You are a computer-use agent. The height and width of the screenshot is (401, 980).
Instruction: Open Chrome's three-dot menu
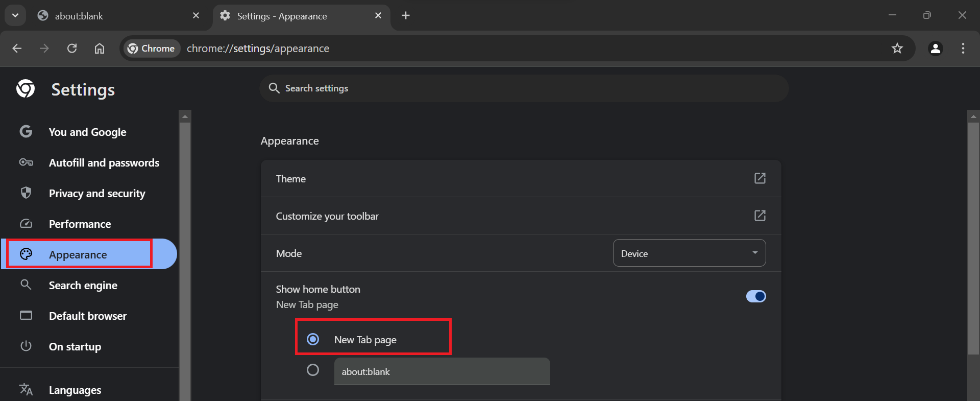click(x=963, y=49)
